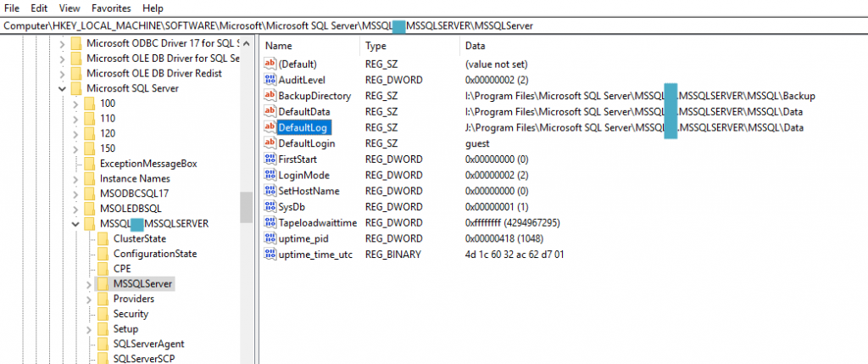Click data 0xffffffff (4294967295)
The image size is (868, 364).
(513, 222)
